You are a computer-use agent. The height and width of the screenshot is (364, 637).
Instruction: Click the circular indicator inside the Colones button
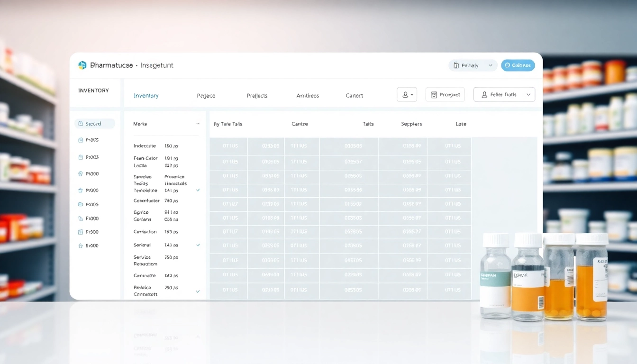click(507, 65)
